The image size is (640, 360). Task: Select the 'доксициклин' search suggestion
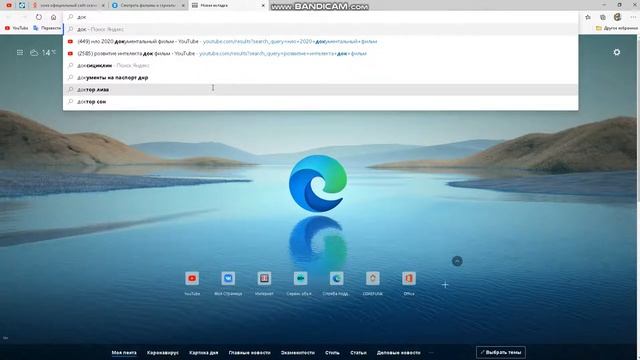[320, 65]
